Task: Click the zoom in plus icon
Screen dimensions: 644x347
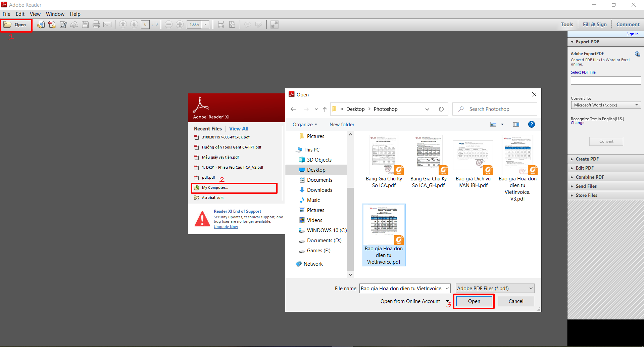Action: tap(180, 25)
